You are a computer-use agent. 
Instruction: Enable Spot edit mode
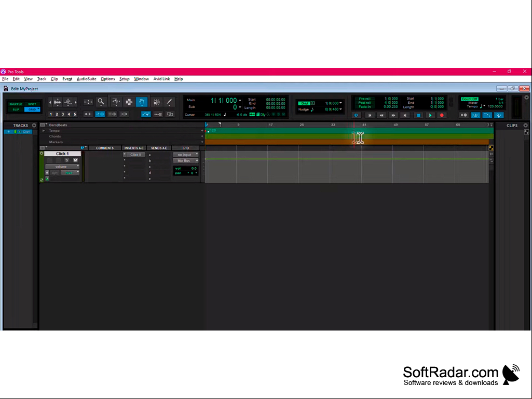pyautogui.click(x=32, y=104)
